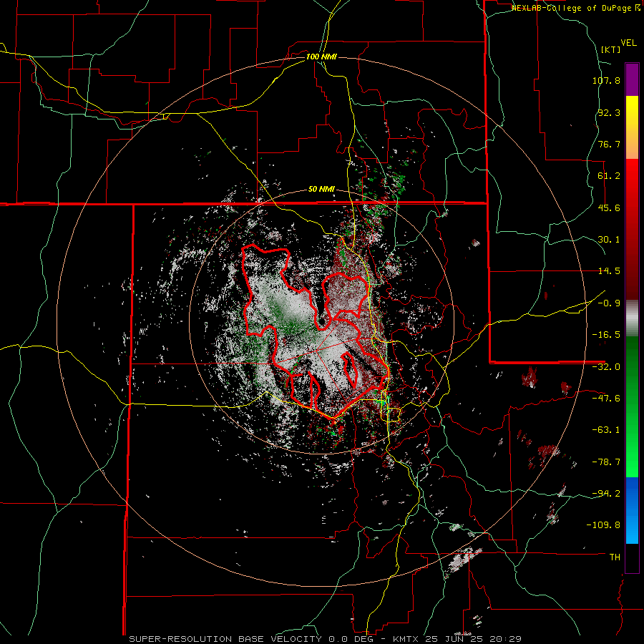Viewport: 644px width, 644px height.
Task: Click the -32.0 scale value
Action: tap(606, 367)
